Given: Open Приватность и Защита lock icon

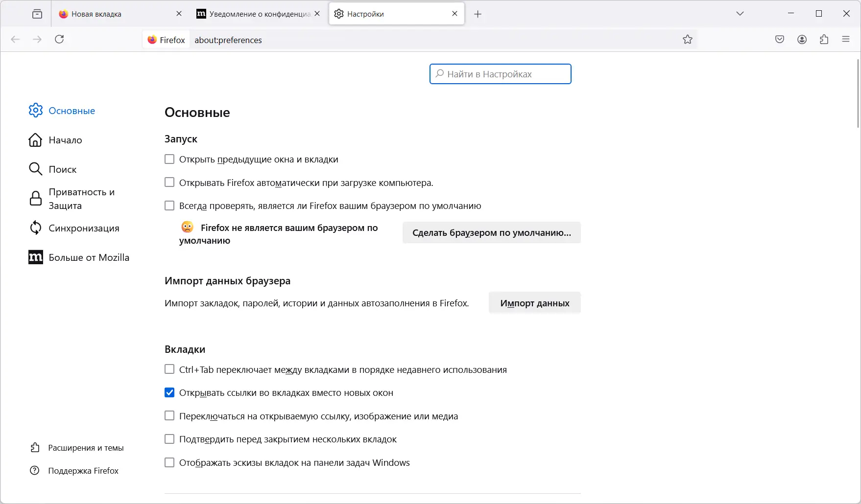Looking at the screenshot, I should coord(35,198).
